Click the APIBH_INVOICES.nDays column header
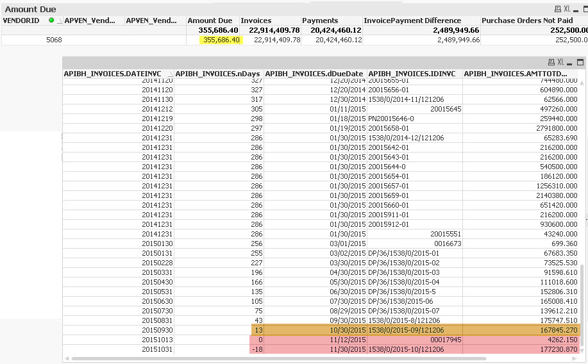 click(x=217, y=74)
